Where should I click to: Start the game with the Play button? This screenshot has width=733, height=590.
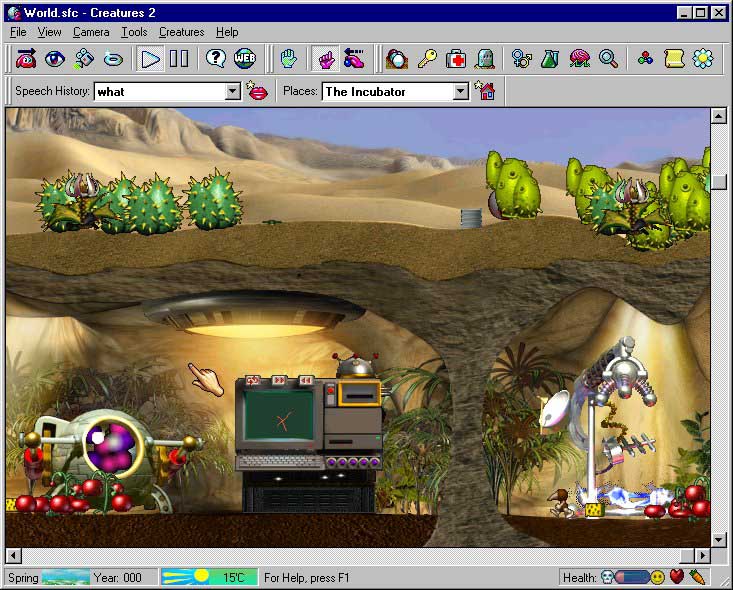click(150, 59)
